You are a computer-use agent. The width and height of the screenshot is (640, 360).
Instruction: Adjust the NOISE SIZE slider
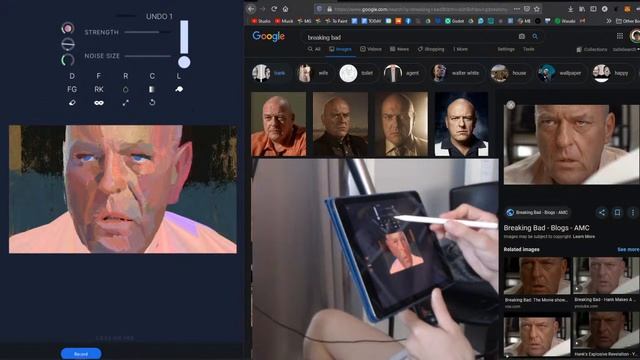(x=147, y=56)
